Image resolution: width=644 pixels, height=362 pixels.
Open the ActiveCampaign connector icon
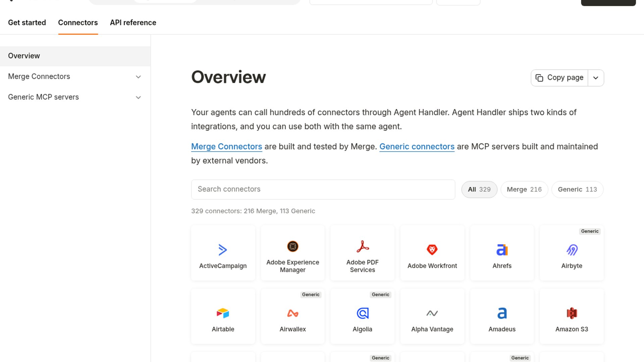pyautogui.click(x=223, y=250)
